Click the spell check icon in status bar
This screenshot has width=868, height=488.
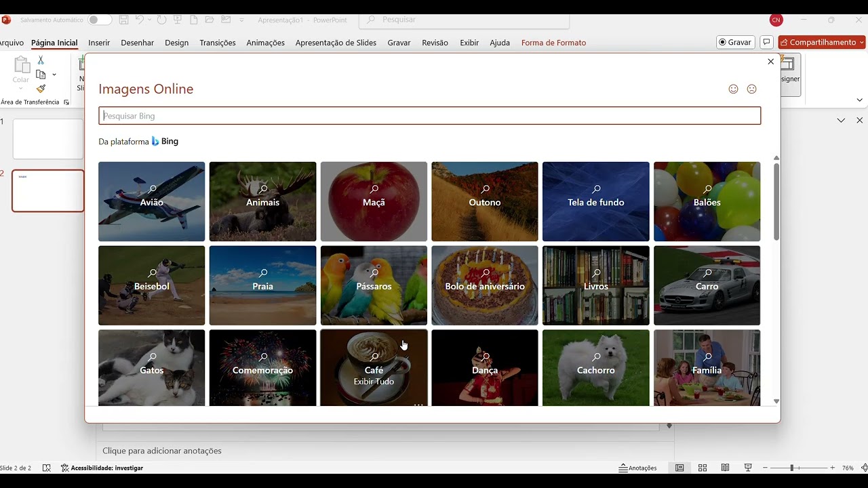(x=47, y=468)
